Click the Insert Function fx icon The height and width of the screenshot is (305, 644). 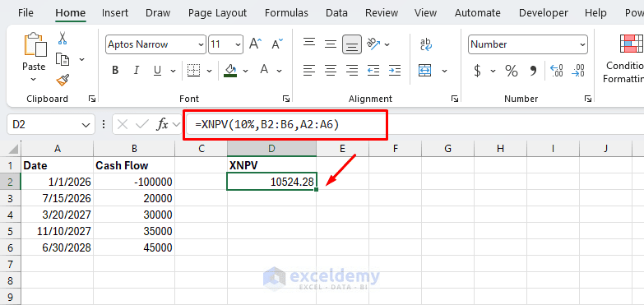click(x=163, y=124)
